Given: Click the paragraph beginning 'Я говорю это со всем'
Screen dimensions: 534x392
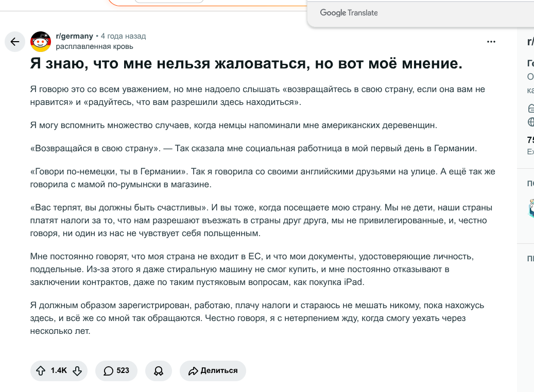Looking at the screenshot, I should pyautogui.click(x=257, y=96).
